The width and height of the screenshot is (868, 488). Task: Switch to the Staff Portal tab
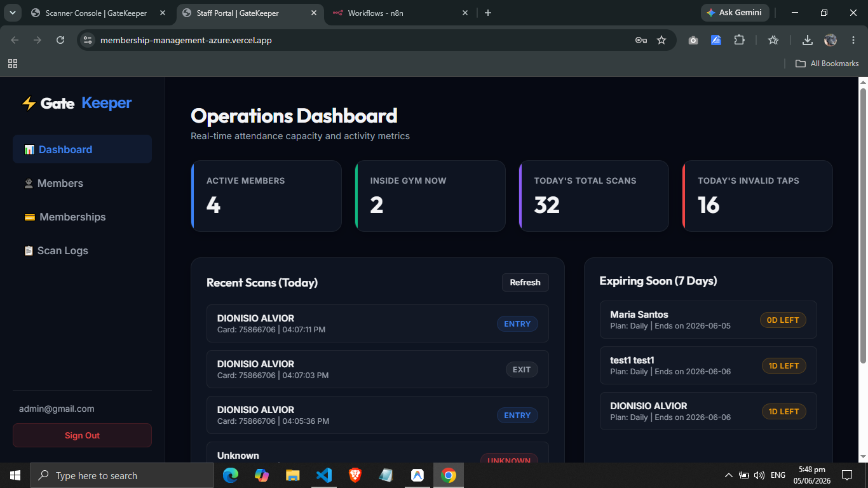point(250,13)
